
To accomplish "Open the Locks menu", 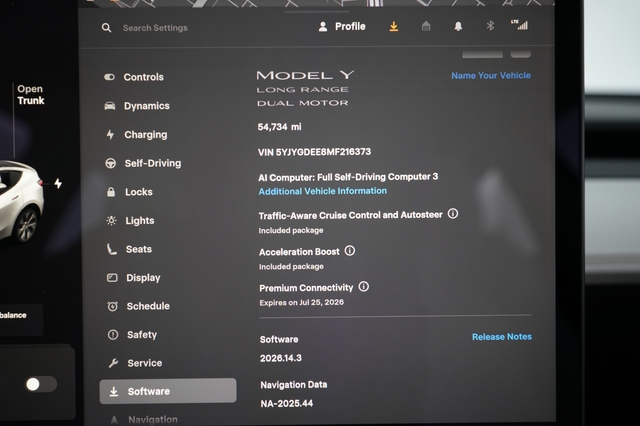I will click(x=129, y=192).
